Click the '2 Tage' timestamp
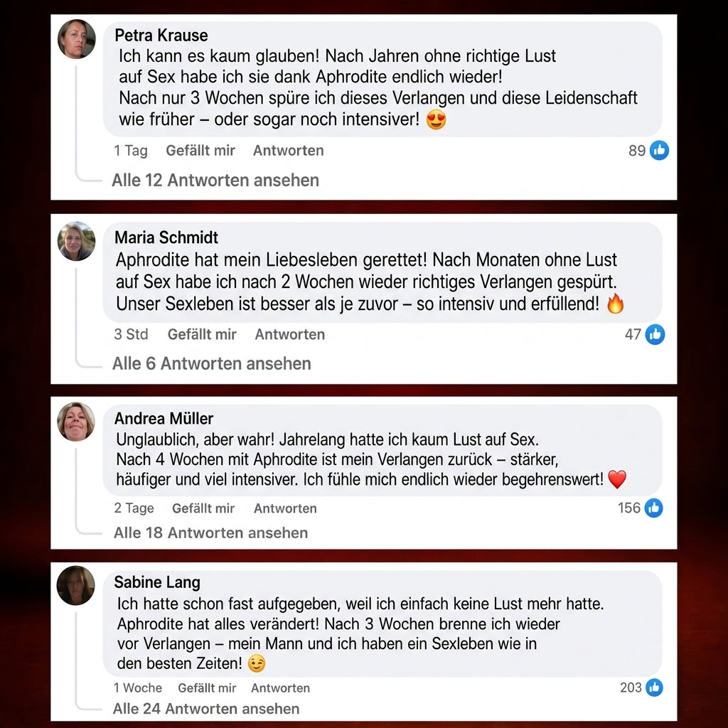The height and width of the screenshot is (728, 728). [134, 508]
